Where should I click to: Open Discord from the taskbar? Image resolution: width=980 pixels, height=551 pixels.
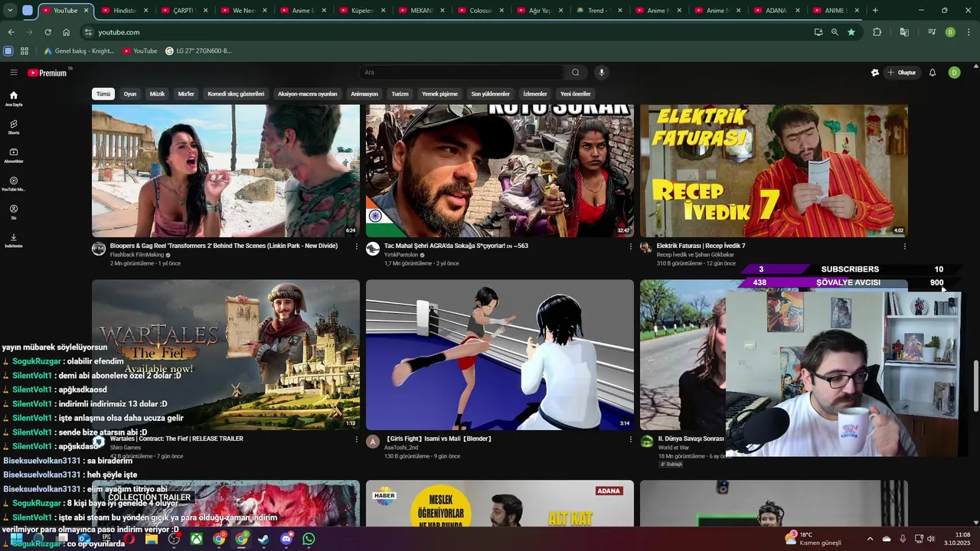[x=286, y=539]
